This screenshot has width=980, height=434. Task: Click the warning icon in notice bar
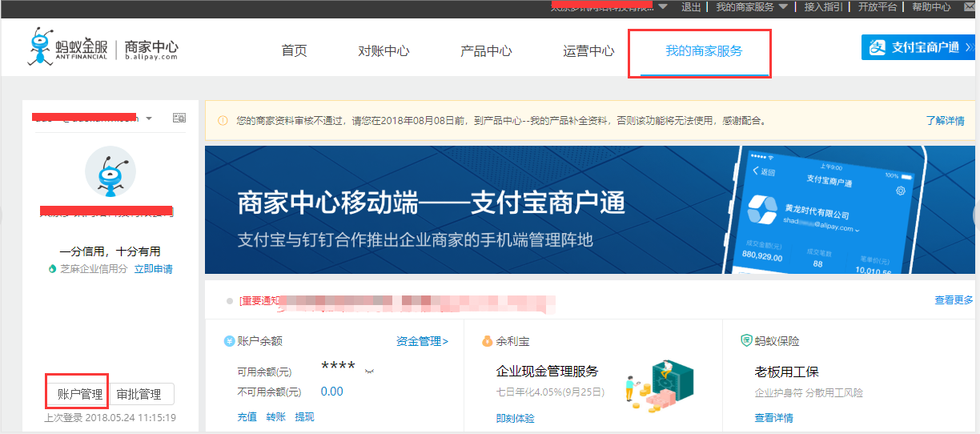pyautogui.click(x=223, y=121)
